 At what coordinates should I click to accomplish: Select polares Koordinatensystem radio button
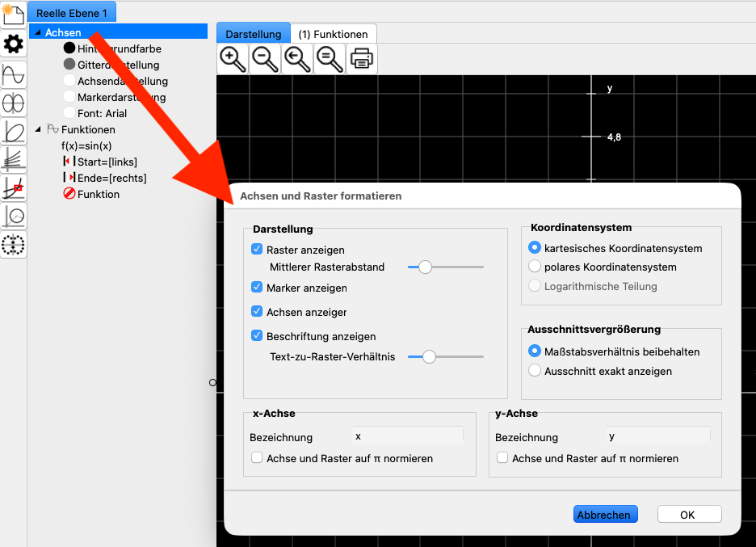point(534,267)
